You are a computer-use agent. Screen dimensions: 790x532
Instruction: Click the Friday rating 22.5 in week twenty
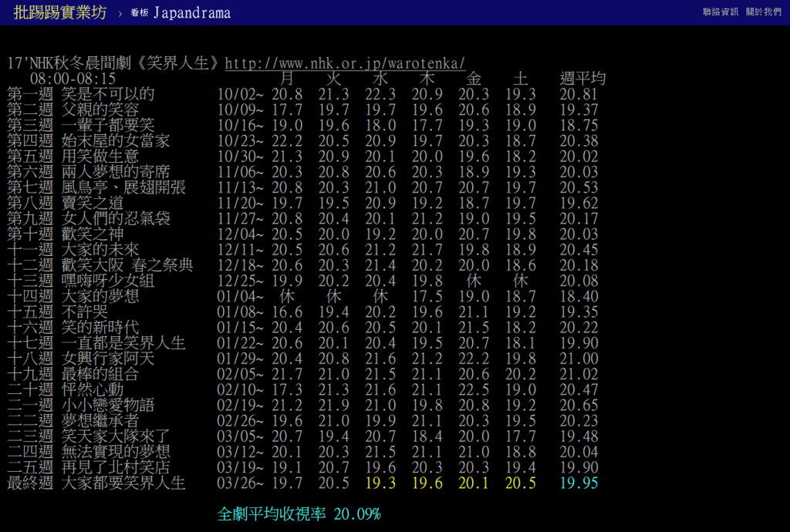click(x=474, y=391)
